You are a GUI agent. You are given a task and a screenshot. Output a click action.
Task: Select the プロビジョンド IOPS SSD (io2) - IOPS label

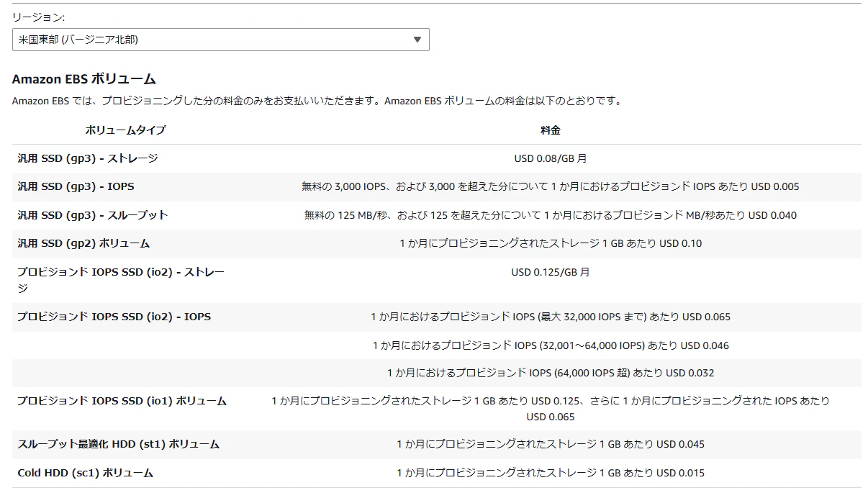pos(114,317)
